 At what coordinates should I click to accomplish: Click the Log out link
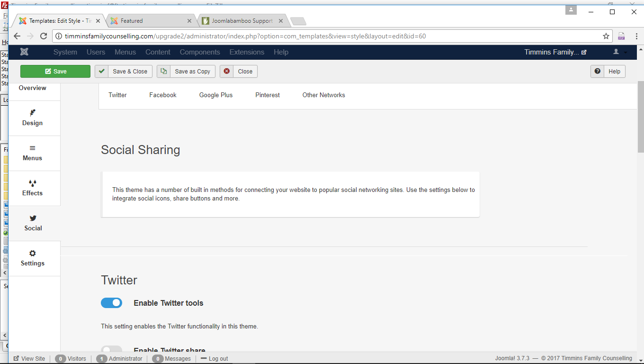pos(215,359)
